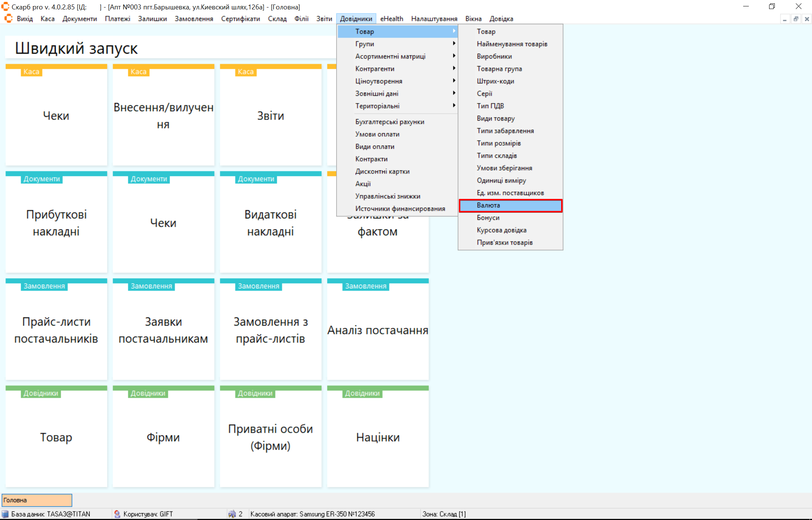The width and height of the screenshot is (812, 520).
Task: Minimize the inner MDI child window
Action: pyautogui.click(x=785, y=19)
